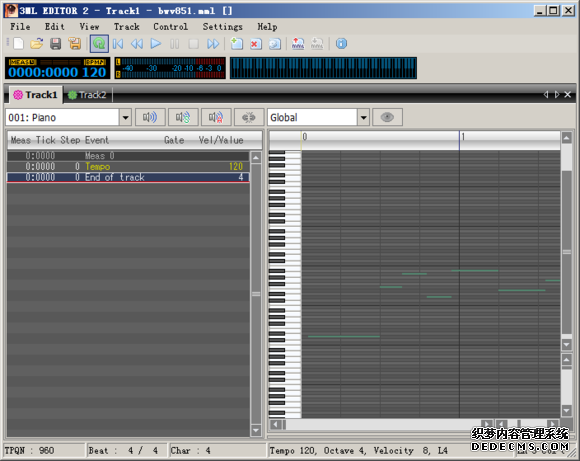Toggle the speaker button marked with A
The width and height of the screenshot is (580, 461).
[x=216, y=117]
